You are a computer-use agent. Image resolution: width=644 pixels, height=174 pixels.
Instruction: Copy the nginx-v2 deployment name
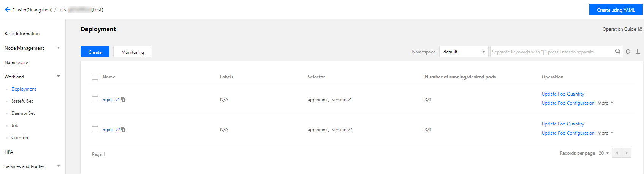[123, 130]
